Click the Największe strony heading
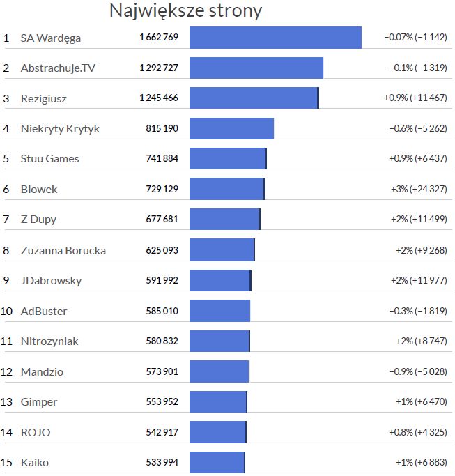Viewport: 455px width, 476px height. tap(186, 11)
